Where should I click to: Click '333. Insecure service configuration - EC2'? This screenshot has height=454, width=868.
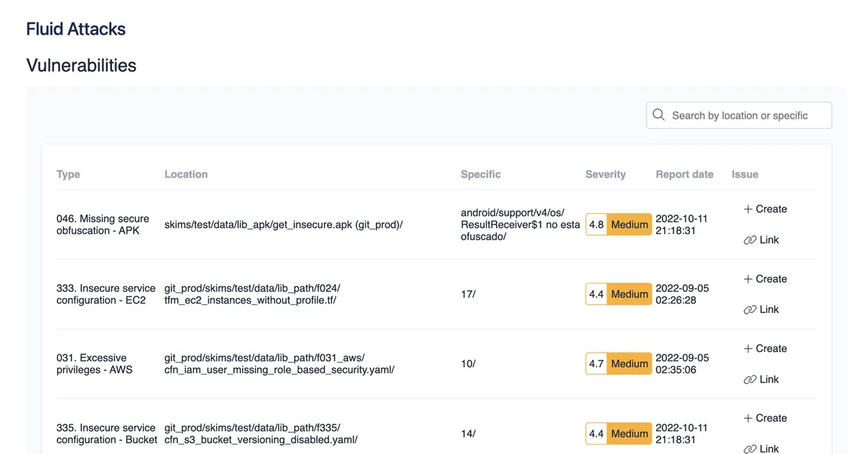[x=106, y=294]
